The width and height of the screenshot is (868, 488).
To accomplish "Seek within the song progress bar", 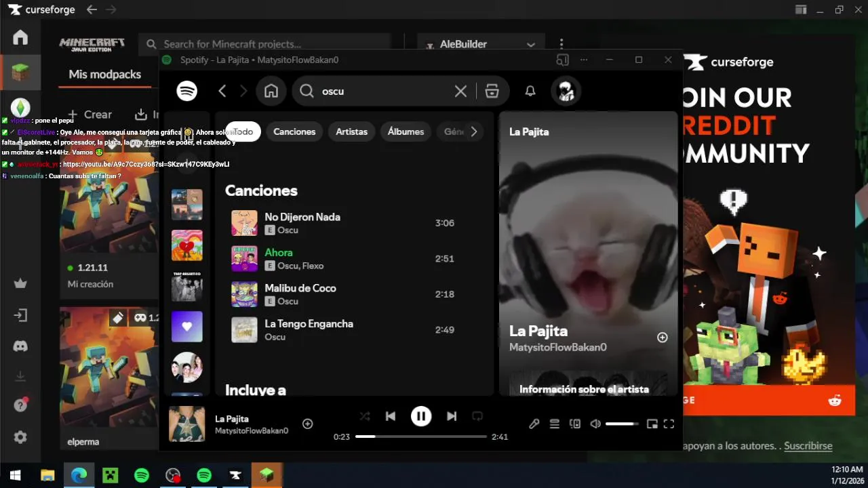I will [x=420, y=436].
